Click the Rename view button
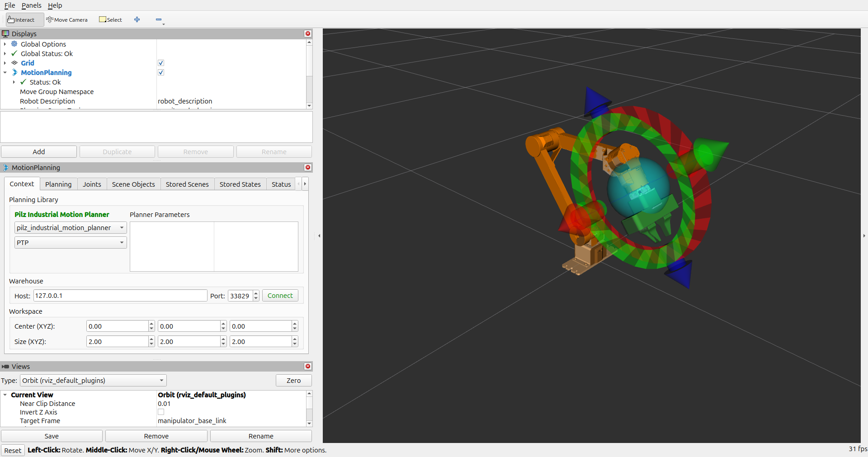This screenshot has width=868, height=457. [x=261, y=436]
